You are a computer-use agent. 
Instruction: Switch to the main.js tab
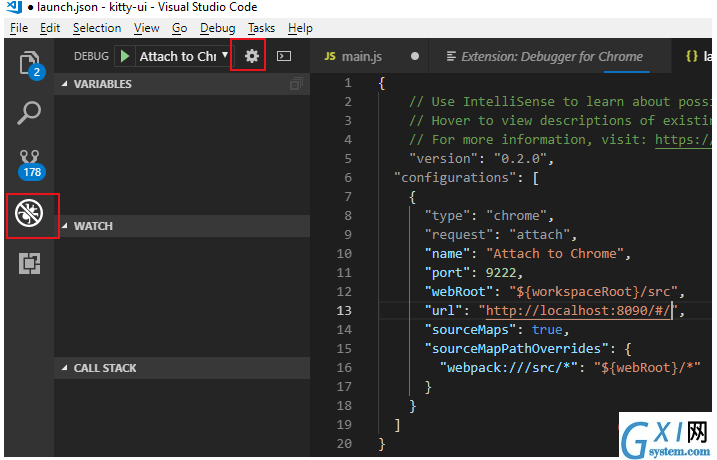(369, 56)
